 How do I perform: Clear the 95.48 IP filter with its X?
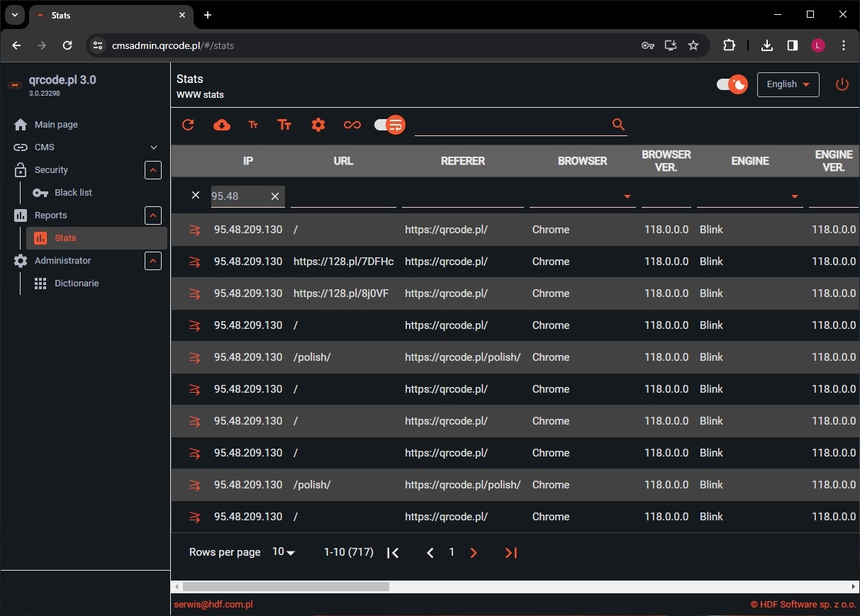(275, 196)
